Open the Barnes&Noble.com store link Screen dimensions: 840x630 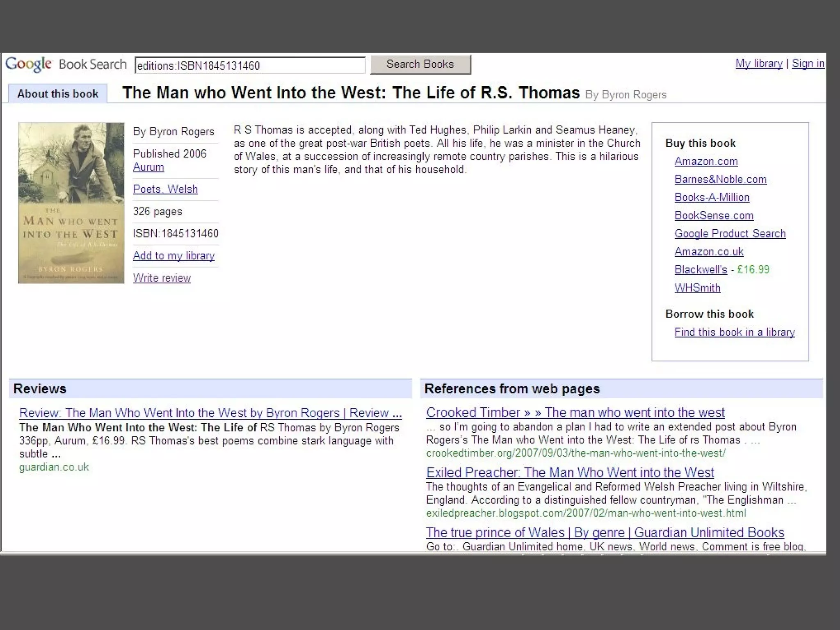point(720,179)
